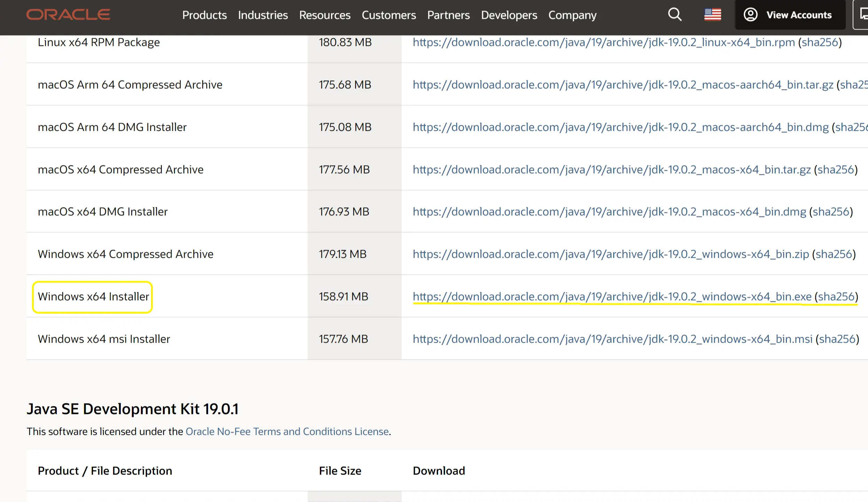Click Java SE Development Kit 19.0.1 heading
The width and height of the screenshot is (868, 502).
click(133, 409)
